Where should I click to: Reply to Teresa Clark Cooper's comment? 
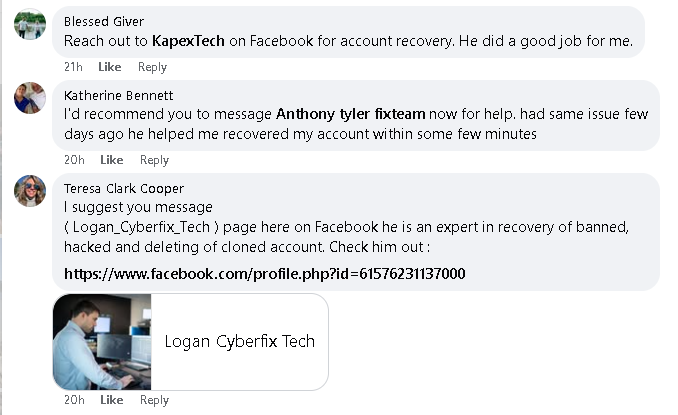154,400
